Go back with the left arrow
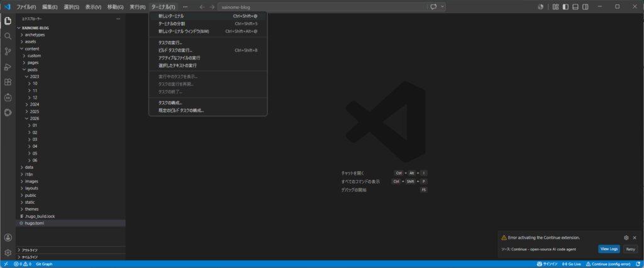 coord(202,7)
